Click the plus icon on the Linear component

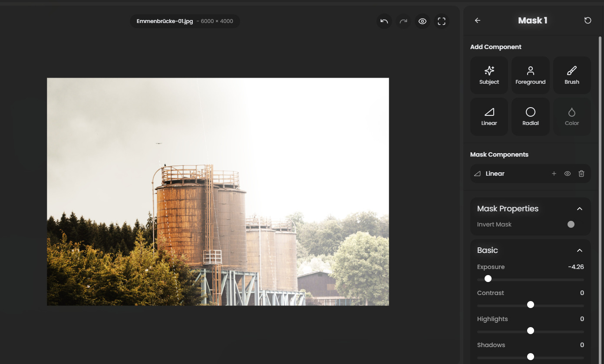tap(554, 174)
